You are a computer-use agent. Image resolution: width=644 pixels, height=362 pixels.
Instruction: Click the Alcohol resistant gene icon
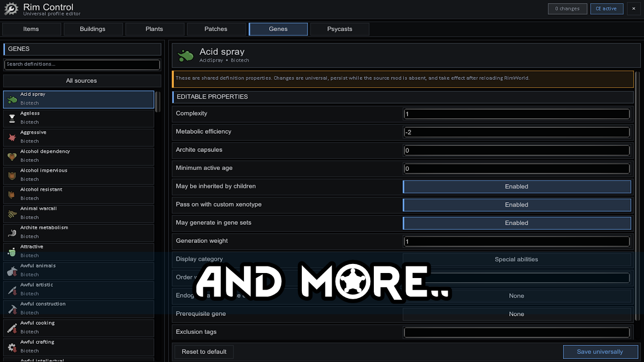pos(12,195)
